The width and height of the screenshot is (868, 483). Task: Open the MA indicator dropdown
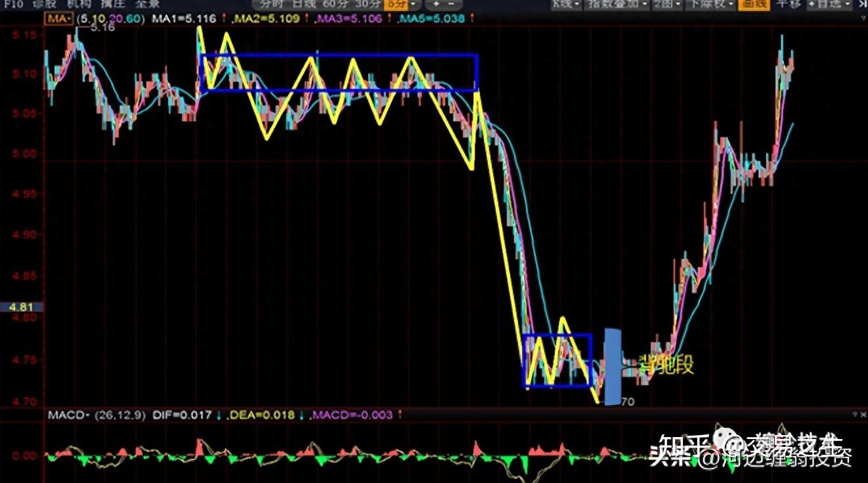click(x=59, y=19)
